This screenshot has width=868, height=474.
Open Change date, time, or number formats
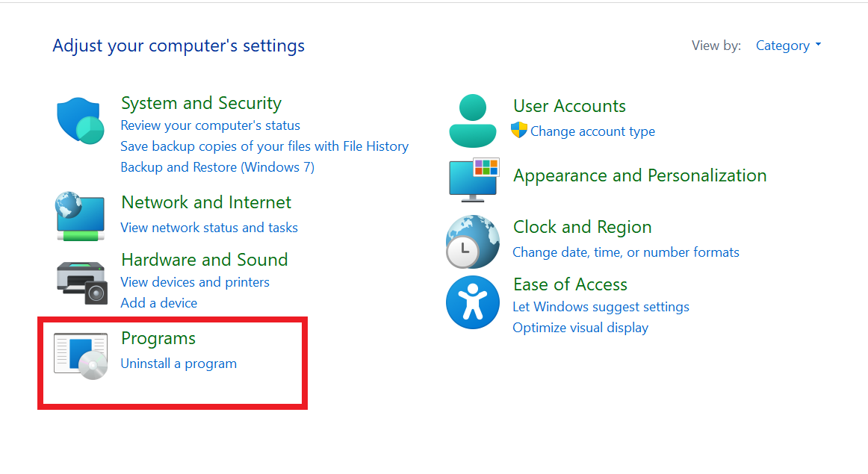626,252
